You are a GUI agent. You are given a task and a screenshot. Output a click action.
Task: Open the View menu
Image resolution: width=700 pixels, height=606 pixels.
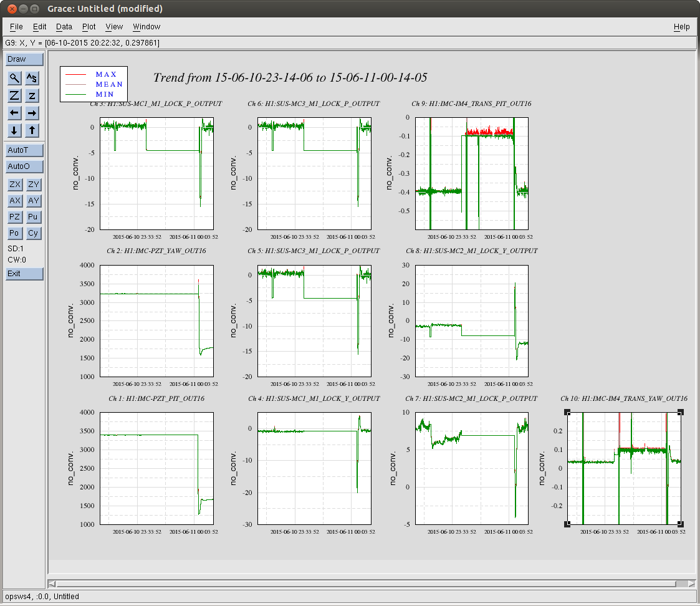click(x=114, y=27)
